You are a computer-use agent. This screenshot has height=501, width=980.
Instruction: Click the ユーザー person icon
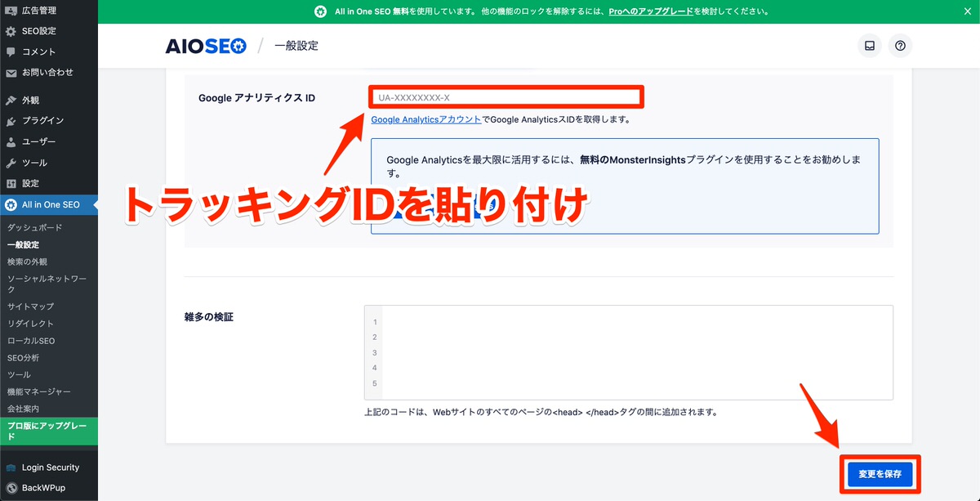11,142
